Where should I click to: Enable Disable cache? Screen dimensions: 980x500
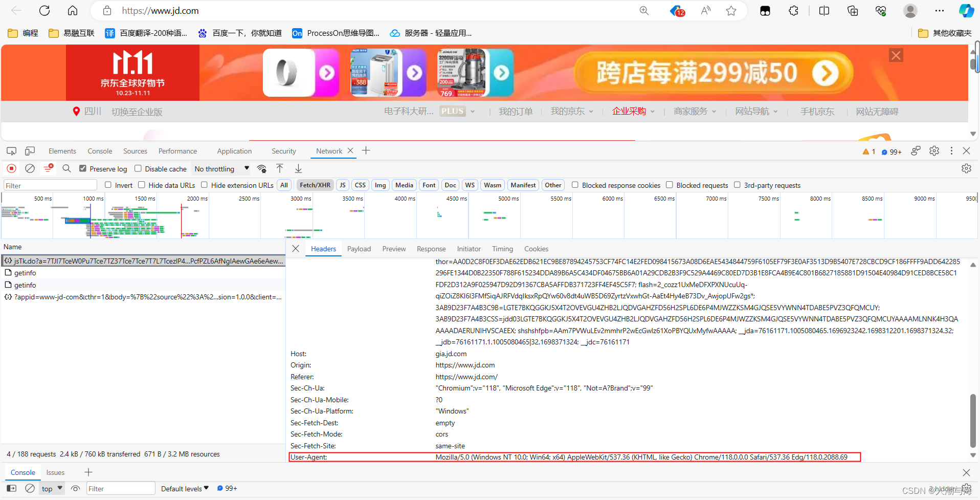(x=138, y=168)
